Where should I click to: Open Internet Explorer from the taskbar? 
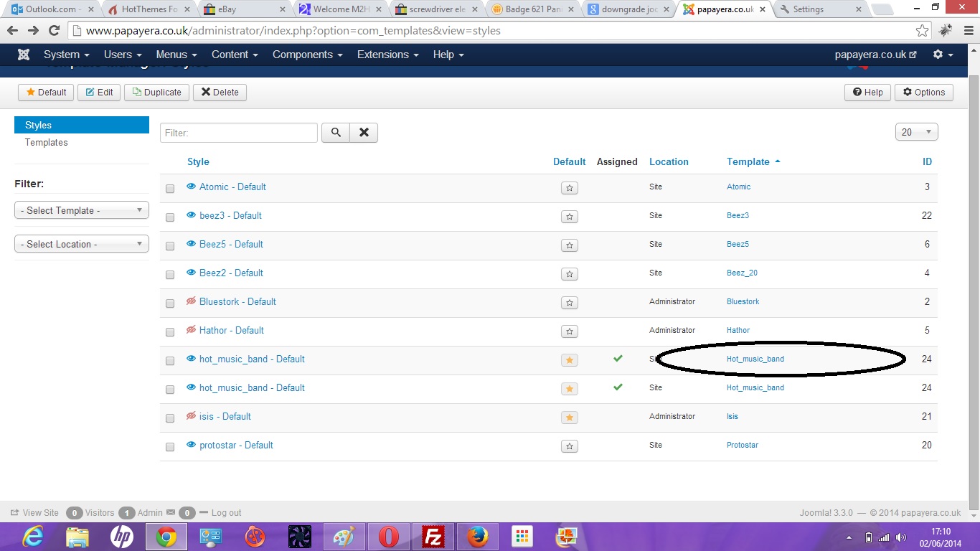(33, 536)
